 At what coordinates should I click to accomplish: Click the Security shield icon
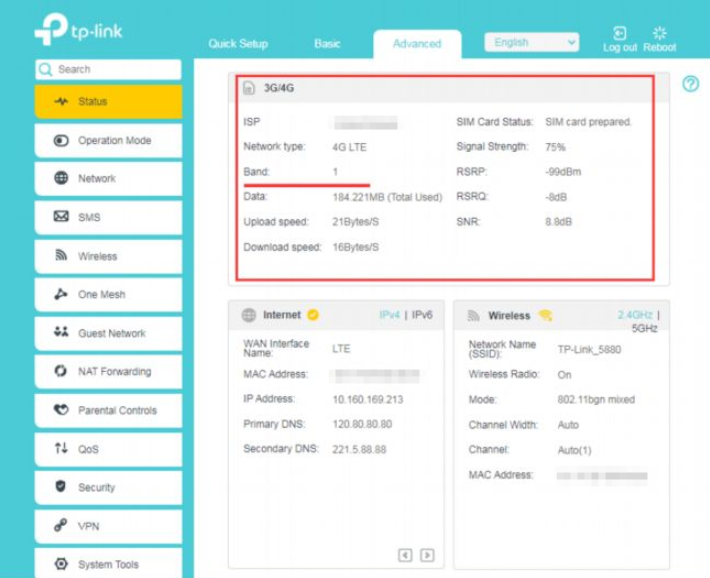point(61,486)
